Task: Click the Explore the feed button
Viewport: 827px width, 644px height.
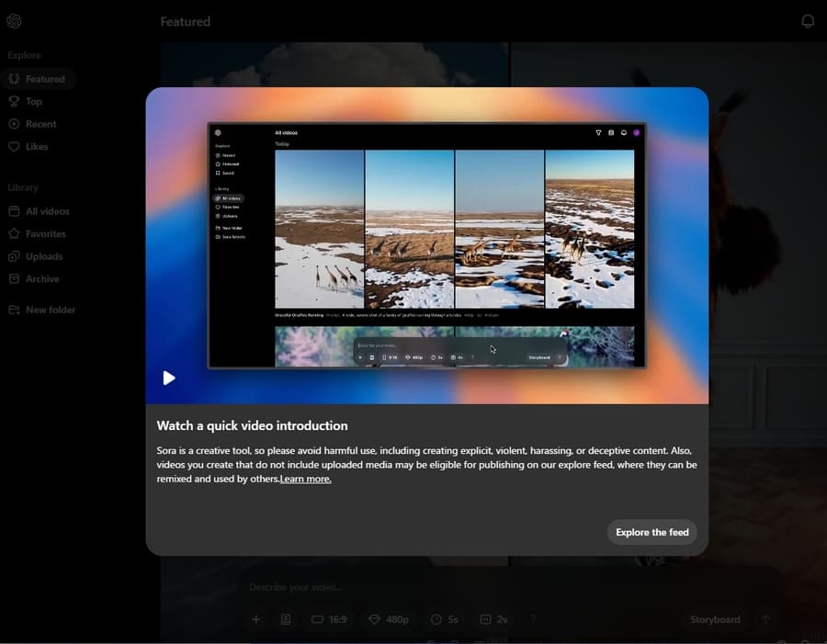Action: coord(651,532)
